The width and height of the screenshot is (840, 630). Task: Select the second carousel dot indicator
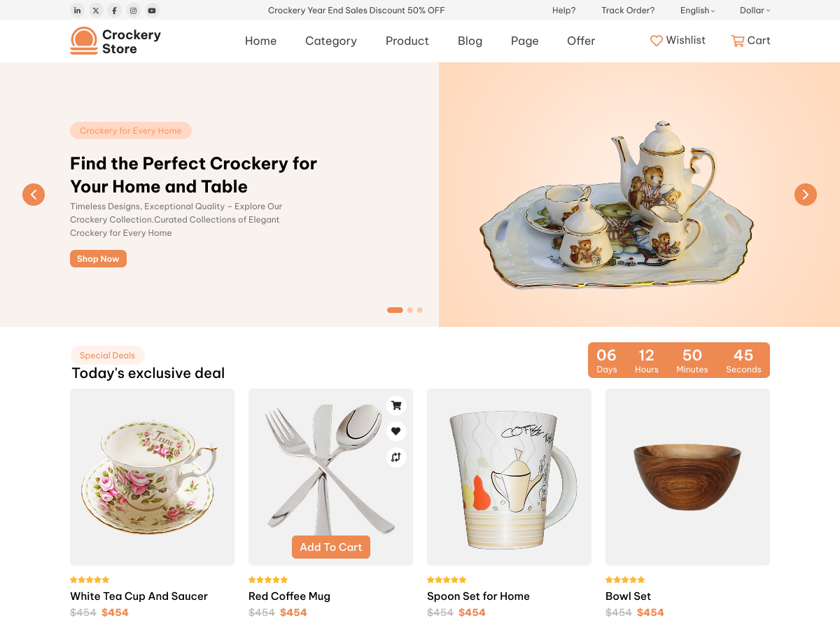pos(408,309)
